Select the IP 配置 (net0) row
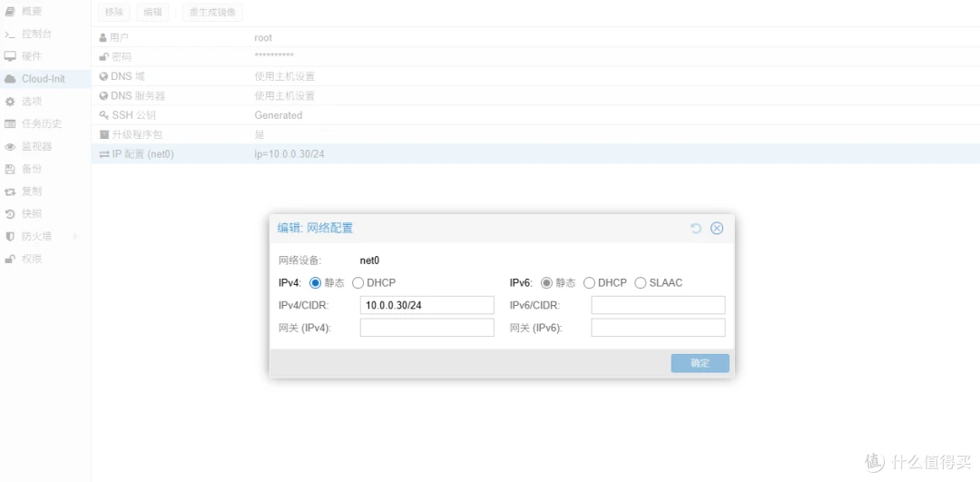The height and width of the screenshot is (482, 980). pos(535,153)
